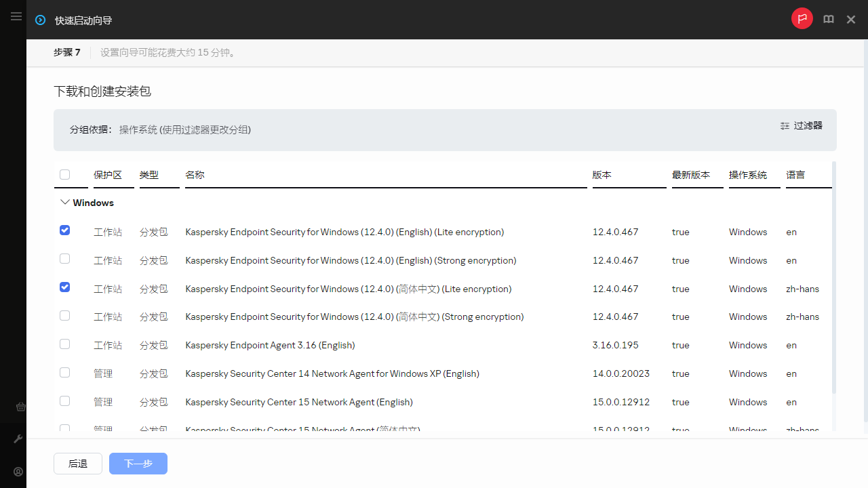The height and width of the screenshot is (488, 868).
Task: Click "分发包" in Kaspersky Endpoint Agent row
Action: pyautogui.click(x=154, y=345)
